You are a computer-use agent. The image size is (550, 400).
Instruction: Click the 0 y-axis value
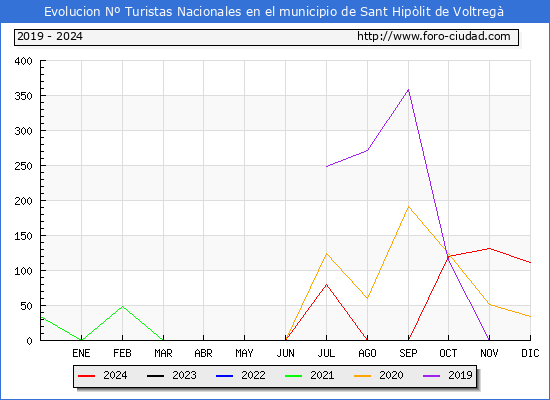tap(29, 341)
